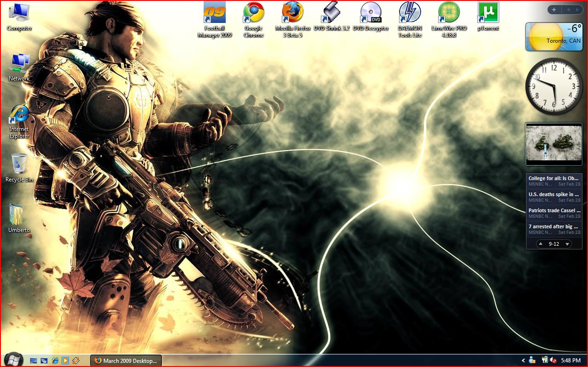Open Windows Live Messenger tray icon
Screen dimensions: 588x367
point(532,360)
